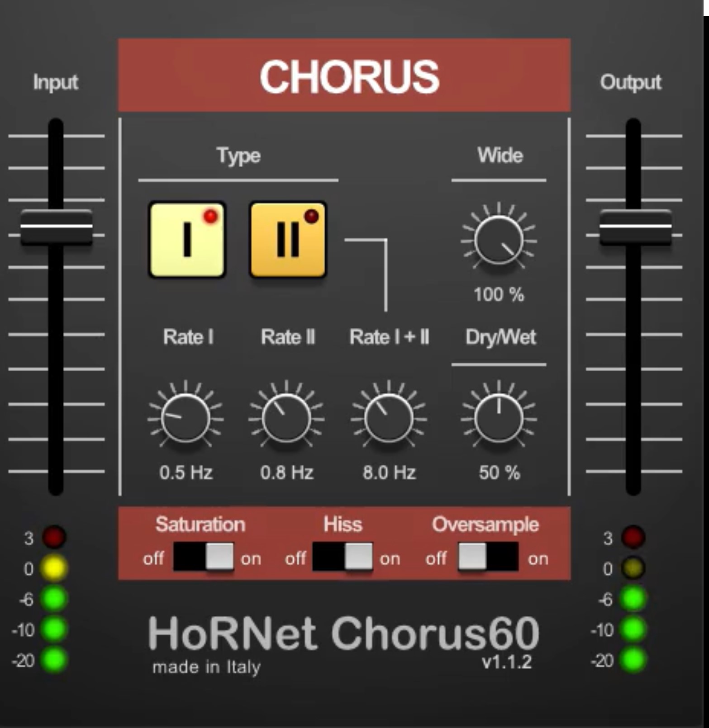709x728 pixels.
Task: Click the output meter 3 dB LED
Action: click(633, 538)
